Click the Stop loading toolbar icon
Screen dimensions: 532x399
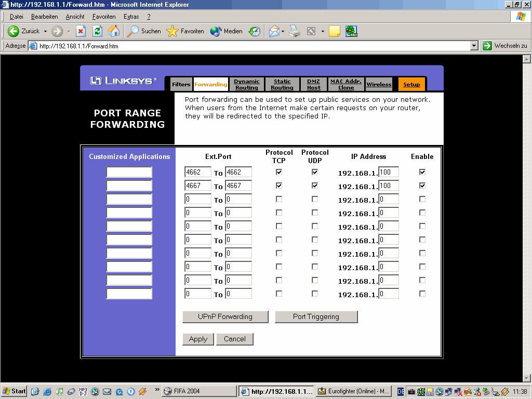click(81, 31)
